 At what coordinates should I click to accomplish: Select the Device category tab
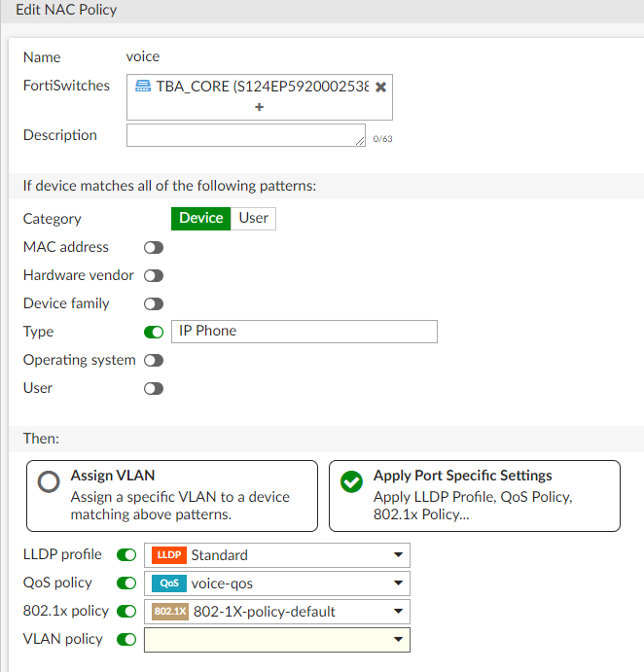(x=201, y=219)
